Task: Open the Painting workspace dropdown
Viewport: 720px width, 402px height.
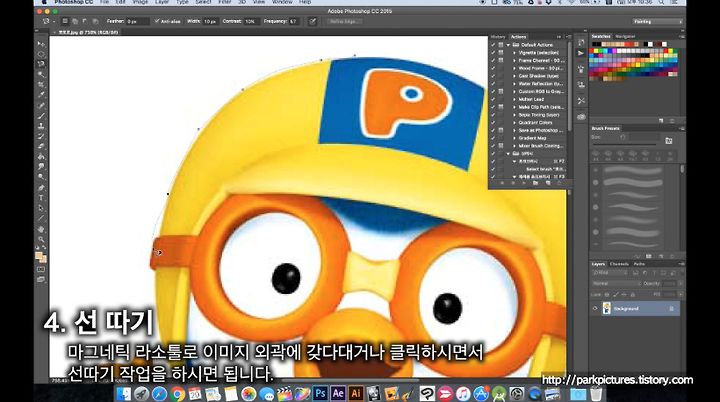Action: click(x=657, y=21)
